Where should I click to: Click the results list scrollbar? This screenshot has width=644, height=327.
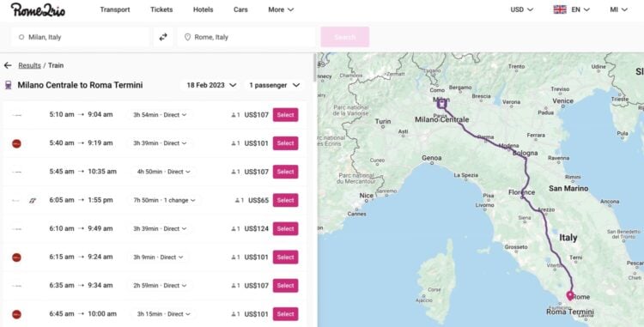[314, 68]
